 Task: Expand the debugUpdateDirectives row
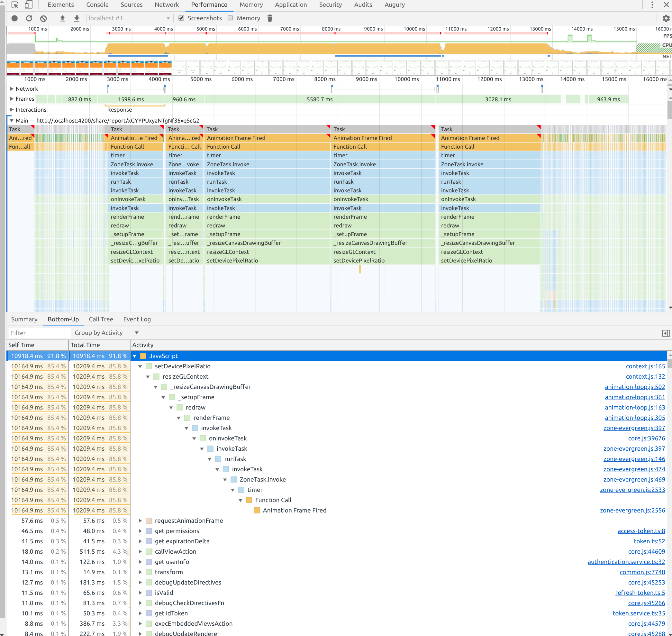(140, 582)
